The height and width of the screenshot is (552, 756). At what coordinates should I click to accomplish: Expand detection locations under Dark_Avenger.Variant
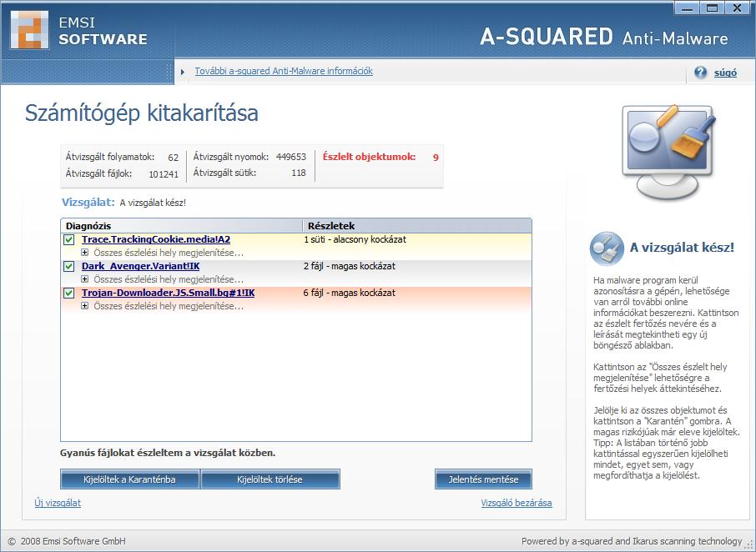pyautogui.click(x=85, y=279)
